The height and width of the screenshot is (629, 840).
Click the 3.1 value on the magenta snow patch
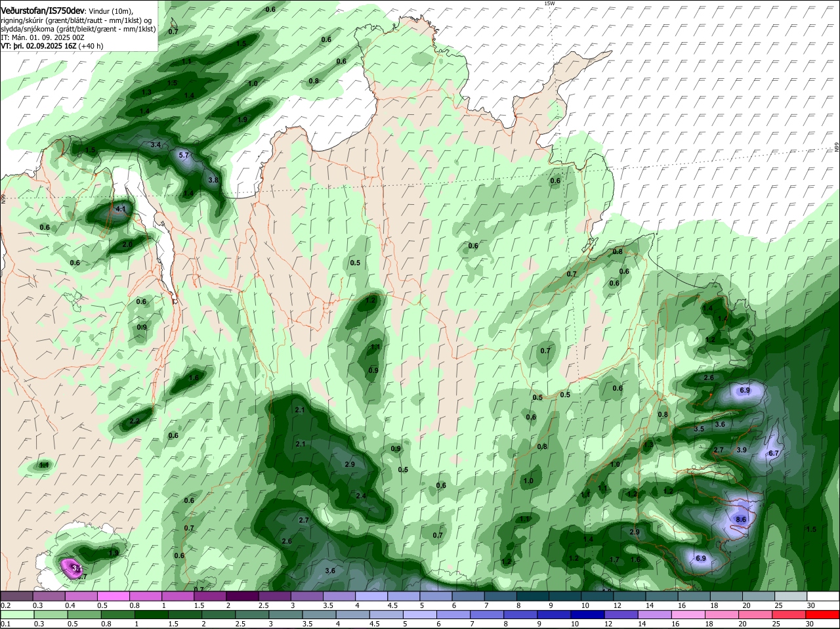click(x=77, y=568)
